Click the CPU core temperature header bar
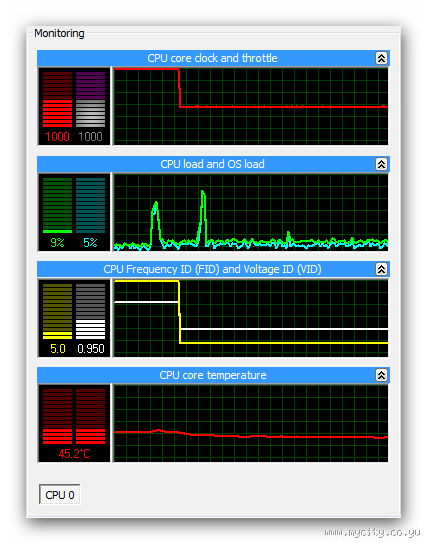 213,375
